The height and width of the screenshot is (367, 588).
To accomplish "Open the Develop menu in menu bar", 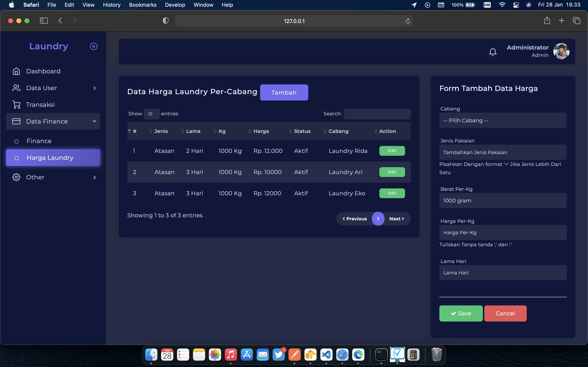I will coord(175,5).
